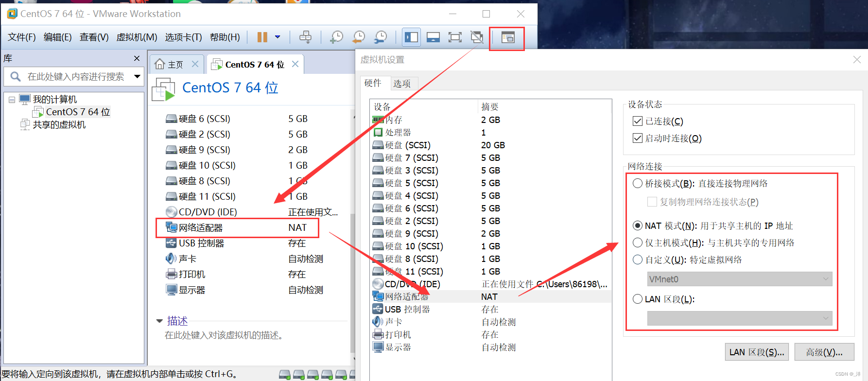The width and height of the screenshot is (868, 381).
Task: Click the VM description text field
Action: pos(224,335)
